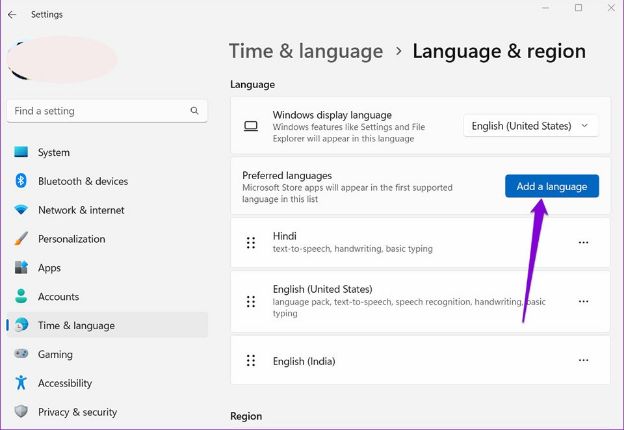Screen dimensions: 626x430
Task: Click the Accounts person icon
Action: (21, 296)
